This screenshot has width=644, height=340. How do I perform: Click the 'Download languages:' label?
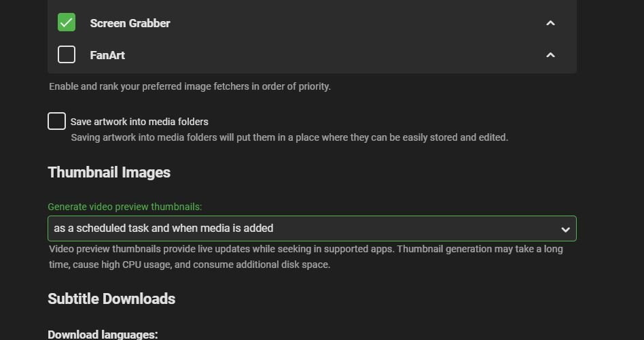point(103,335)
